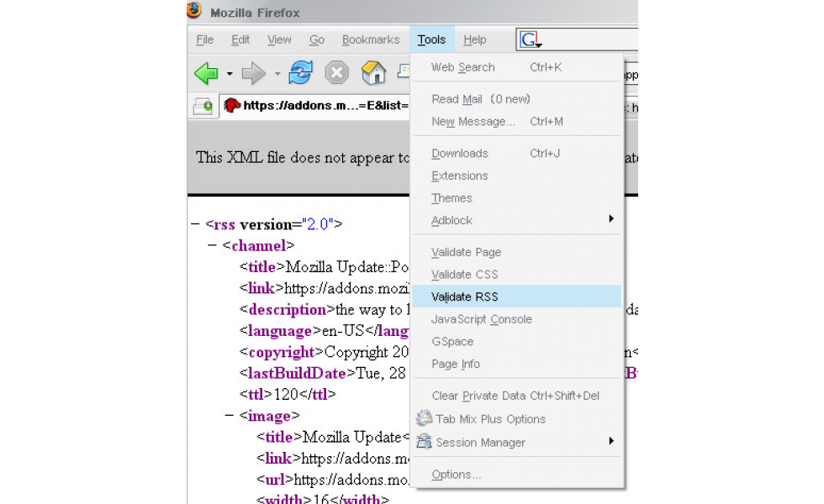Screen dimensions: 824x504
Task: Click the Google search input field
Action: 590,39
